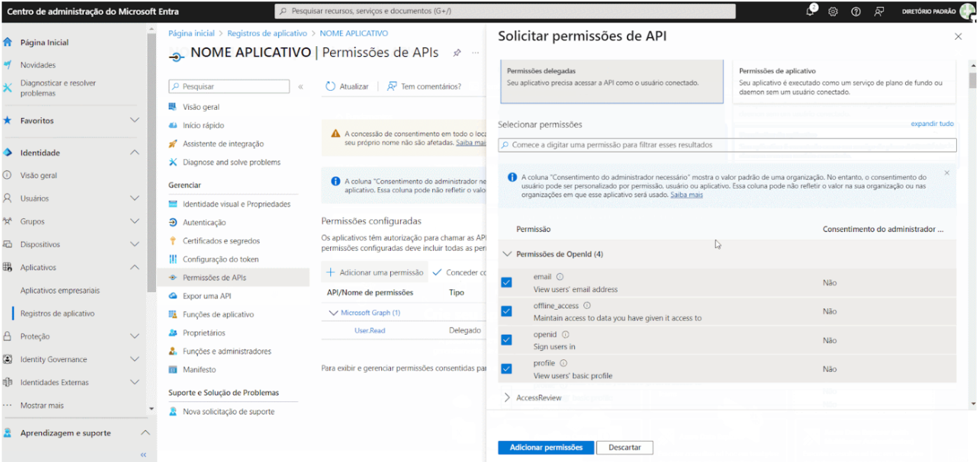980x462 pixels.
Task: Click the Novidades icon in sidebar
Action: coord(8,65)
